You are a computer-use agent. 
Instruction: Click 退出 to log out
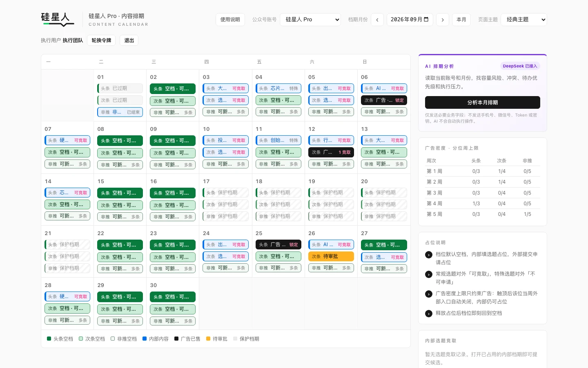tap(129, 40)
